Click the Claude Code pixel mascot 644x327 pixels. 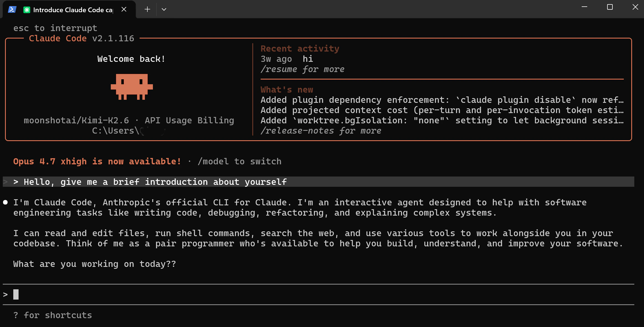pyautogui.click(x=132, y=87)
